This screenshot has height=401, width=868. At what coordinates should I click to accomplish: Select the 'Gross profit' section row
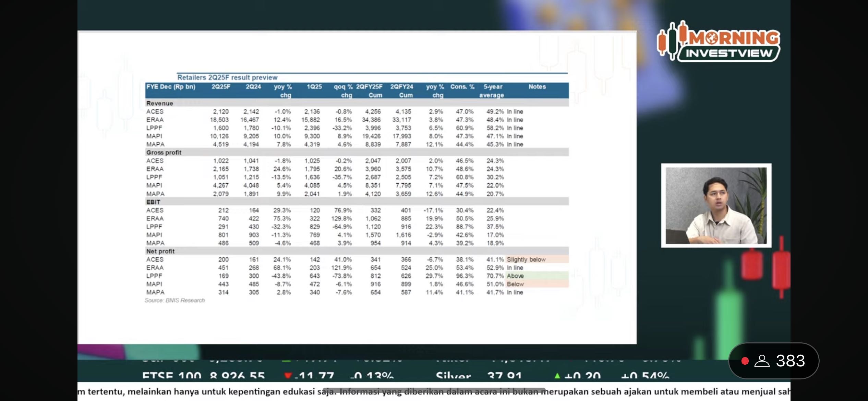click(357, 153)
